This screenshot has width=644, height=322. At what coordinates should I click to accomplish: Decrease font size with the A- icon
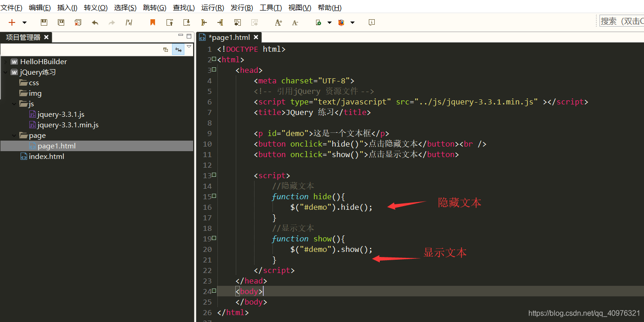pos(295,22)
